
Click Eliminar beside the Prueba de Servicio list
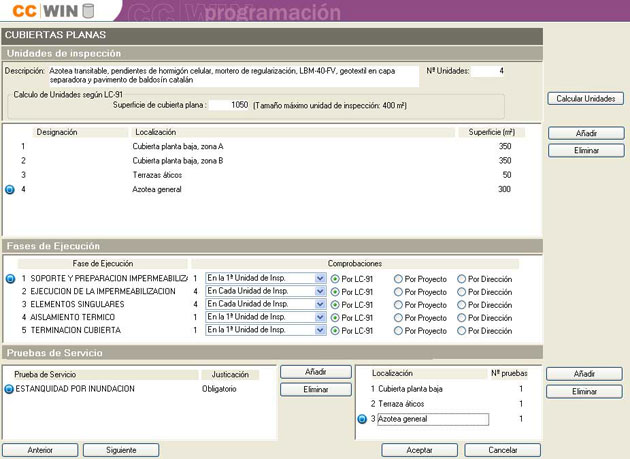(x=315, y=390)
